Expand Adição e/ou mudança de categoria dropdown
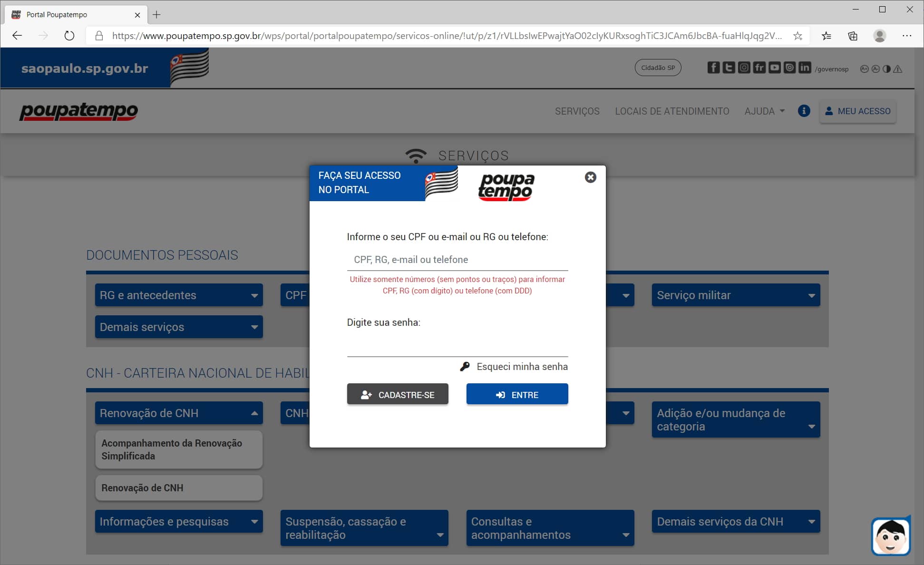 tap(736, 420)
